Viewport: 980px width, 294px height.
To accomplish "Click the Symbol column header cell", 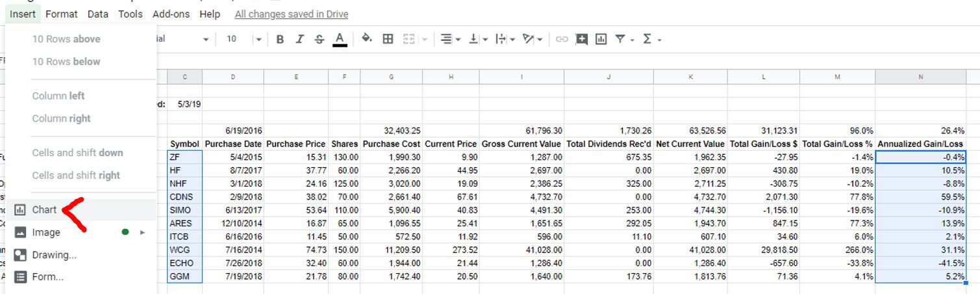I will [184, 144].
